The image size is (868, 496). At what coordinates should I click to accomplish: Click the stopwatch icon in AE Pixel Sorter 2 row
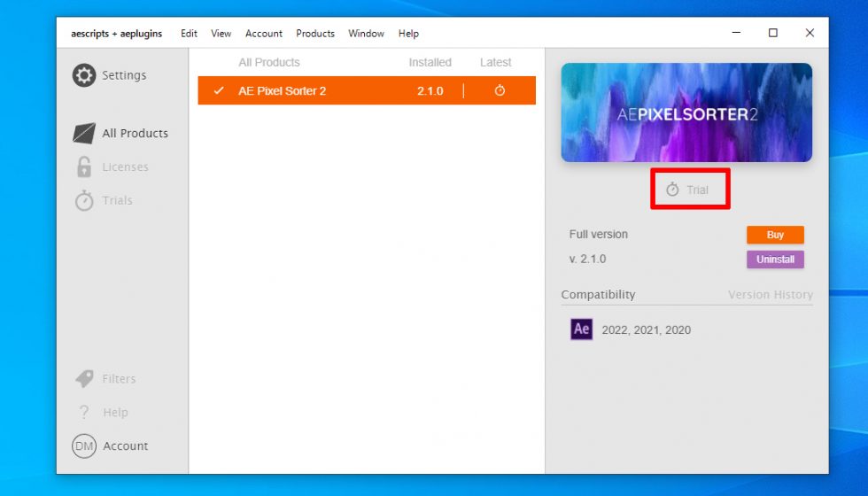pos(500,90)
